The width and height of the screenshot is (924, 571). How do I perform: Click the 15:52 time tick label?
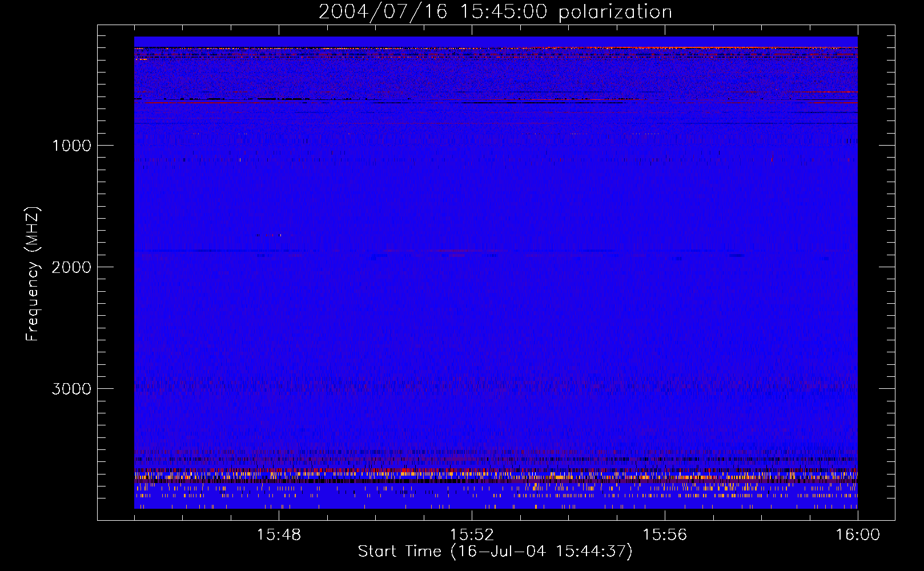tap(472, 535)
